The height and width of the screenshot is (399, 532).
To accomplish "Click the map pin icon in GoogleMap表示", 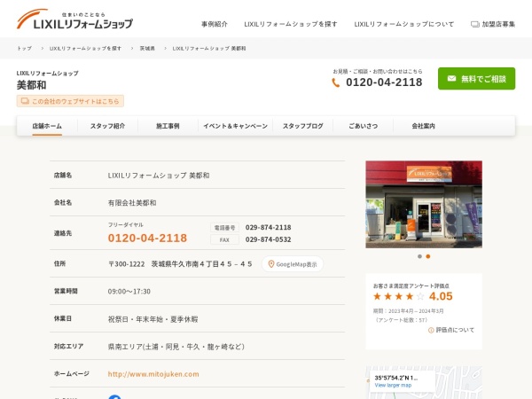I will coord(271,264).
